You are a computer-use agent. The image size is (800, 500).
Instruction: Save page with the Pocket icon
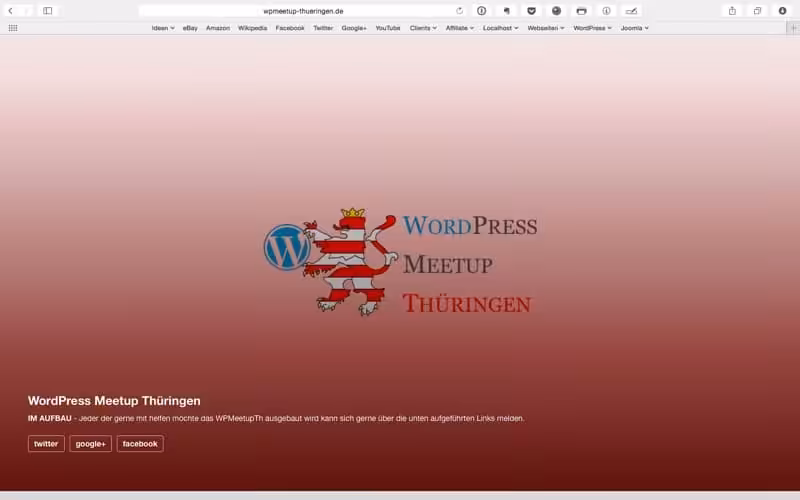(531, 11)
